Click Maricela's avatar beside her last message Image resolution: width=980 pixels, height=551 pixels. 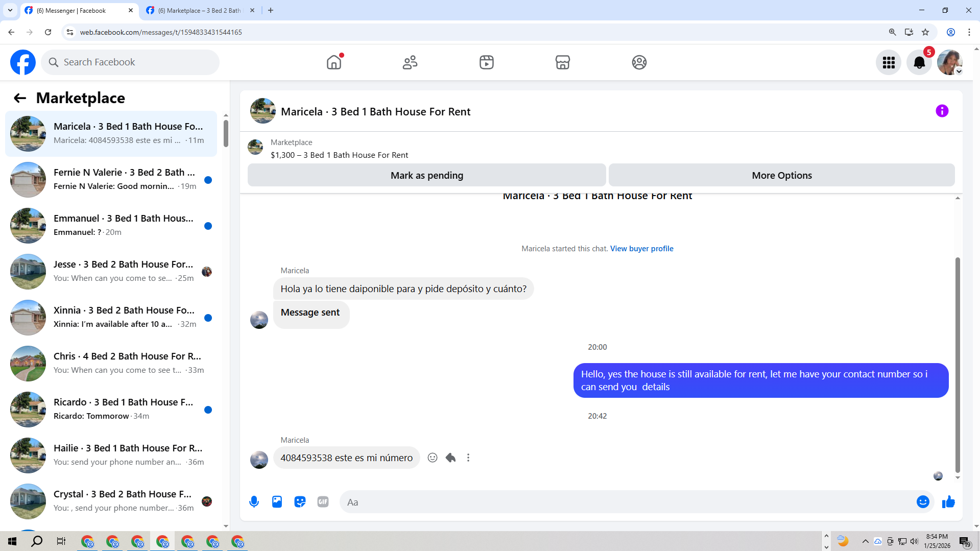pos(259,460)
